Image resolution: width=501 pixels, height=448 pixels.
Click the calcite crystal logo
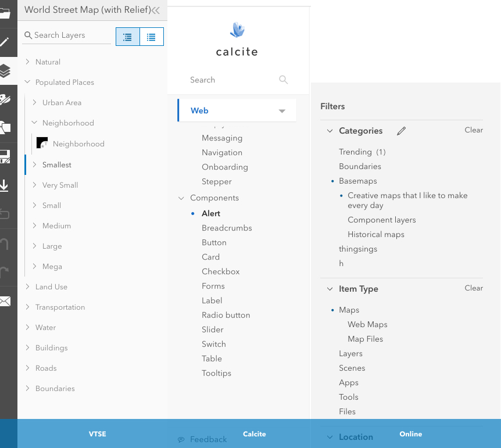[237, 30]
